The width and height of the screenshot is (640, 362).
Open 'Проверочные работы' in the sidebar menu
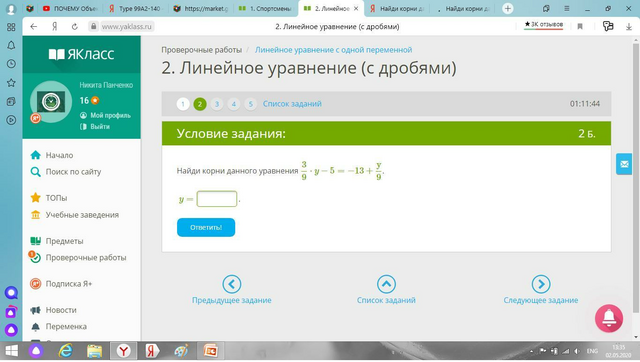(86, 258)
